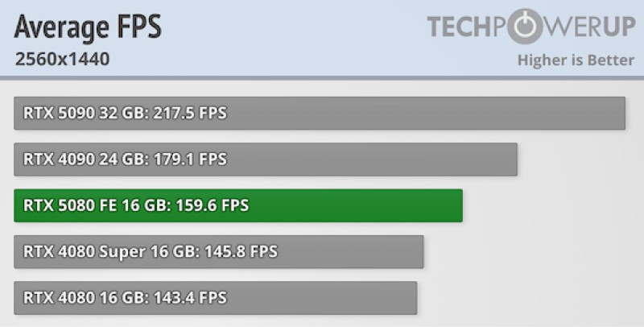This screenshot has width=644, height=327.
Task: Click the right end of the RTX 4090 bar
Action: click(x=514, y=159)
